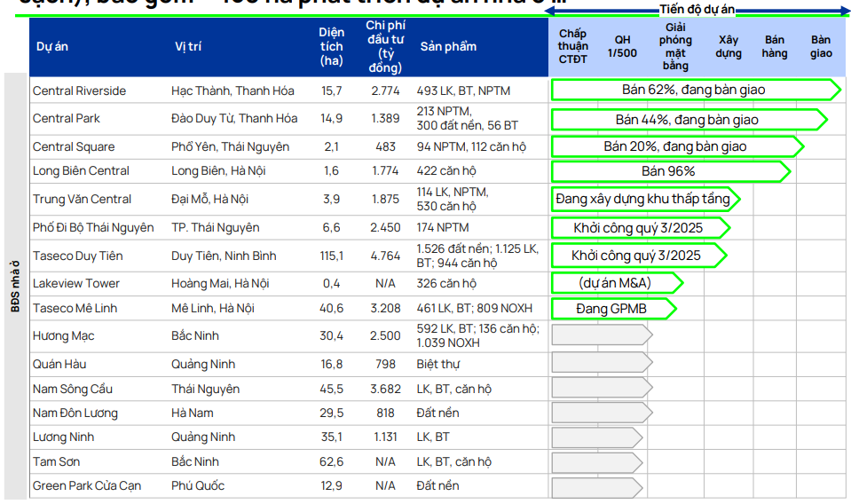
Task: Click the 'Bán 62%, đang bàn giao' progress bar
Action: [x=694, y=90]
